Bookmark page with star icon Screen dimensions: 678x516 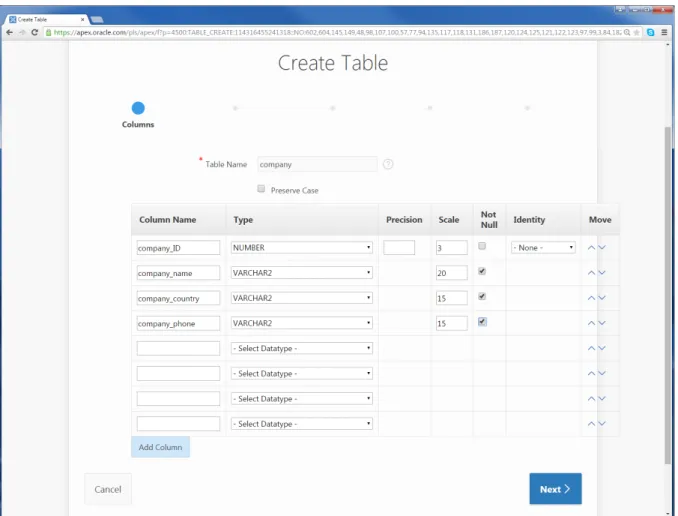(636, 32)
